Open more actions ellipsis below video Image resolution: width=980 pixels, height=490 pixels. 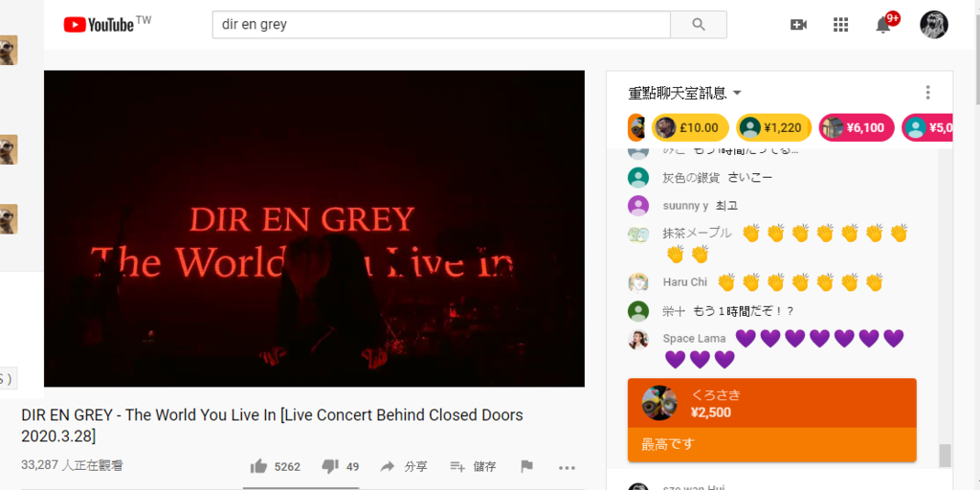pyautogui.click(x=567, y=467)
